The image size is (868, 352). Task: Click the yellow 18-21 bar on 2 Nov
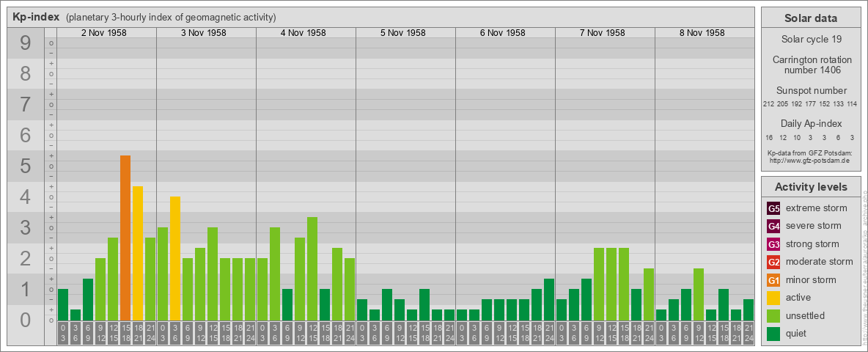(138, 254)
